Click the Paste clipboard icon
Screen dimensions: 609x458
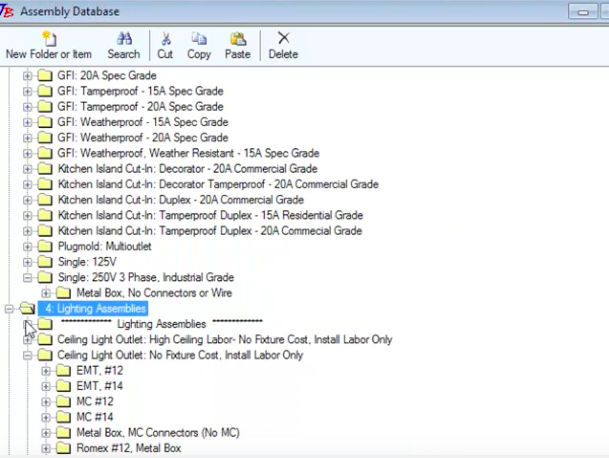[238, 38]
